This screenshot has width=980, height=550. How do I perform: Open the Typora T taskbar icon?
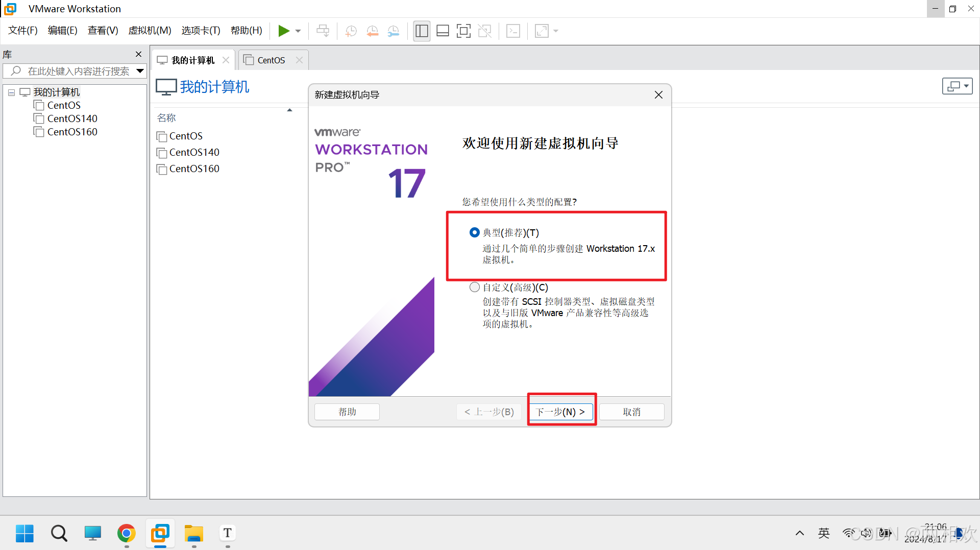coord(228,533)
